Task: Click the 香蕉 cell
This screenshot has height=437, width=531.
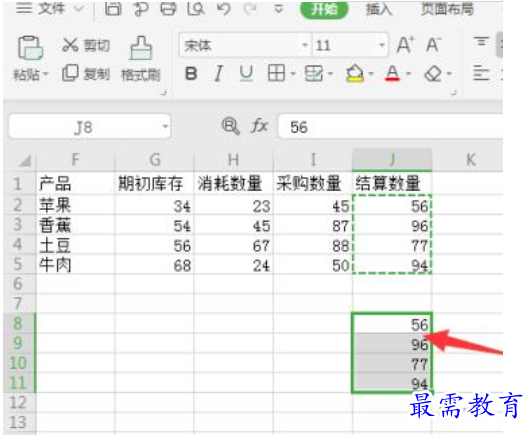Action: tap(75, 225)
